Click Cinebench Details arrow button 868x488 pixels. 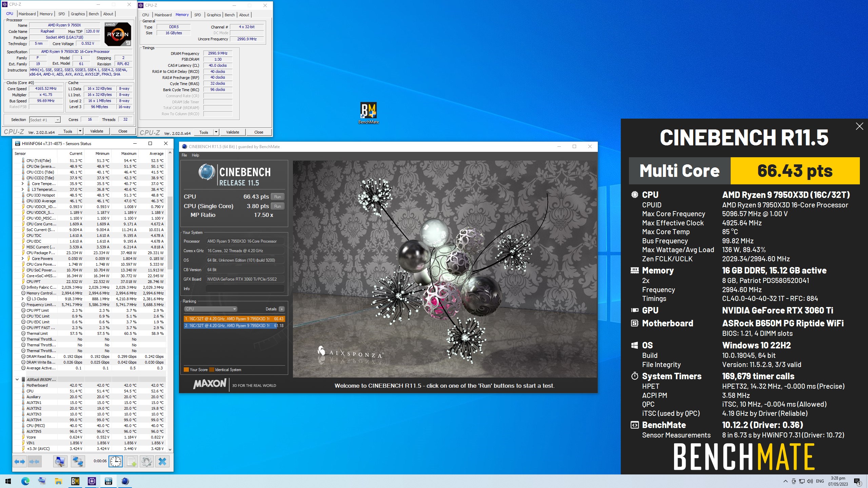click(281, 309)
